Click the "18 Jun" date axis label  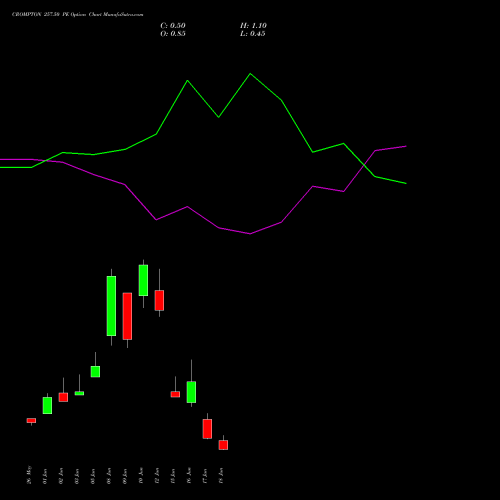coord(221,476)
